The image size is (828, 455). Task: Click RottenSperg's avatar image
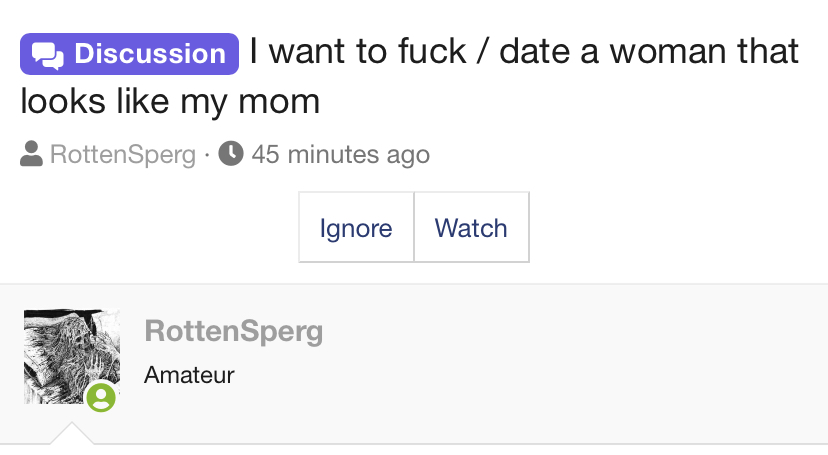coord(72,357)
